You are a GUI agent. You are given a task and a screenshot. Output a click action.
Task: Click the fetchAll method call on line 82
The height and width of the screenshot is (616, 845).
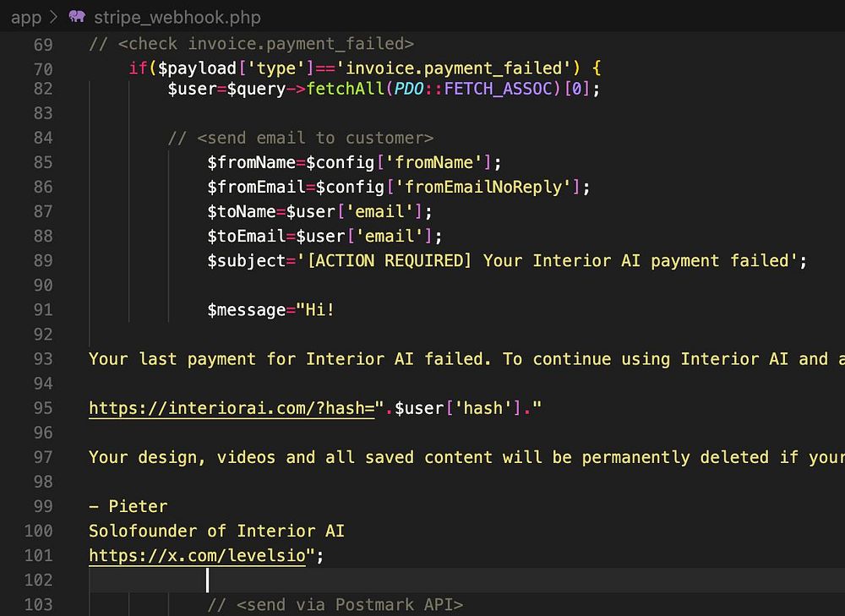click(345, 89)
